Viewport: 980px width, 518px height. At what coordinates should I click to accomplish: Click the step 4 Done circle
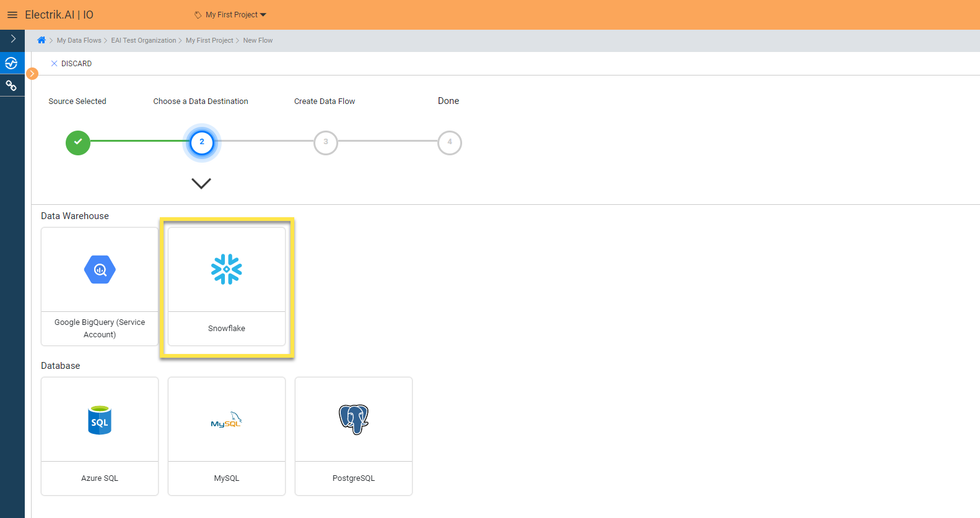tap(450, 142)
